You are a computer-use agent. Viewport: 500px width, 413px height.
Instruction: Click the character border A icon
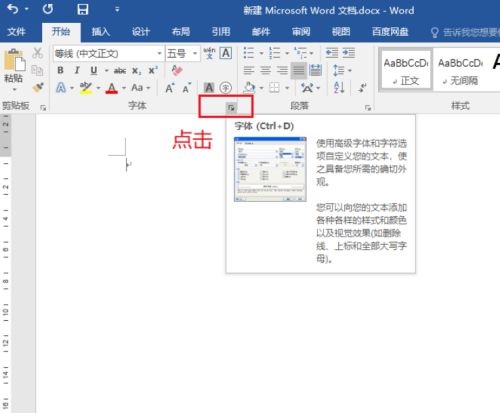click(x=226, y=53)
